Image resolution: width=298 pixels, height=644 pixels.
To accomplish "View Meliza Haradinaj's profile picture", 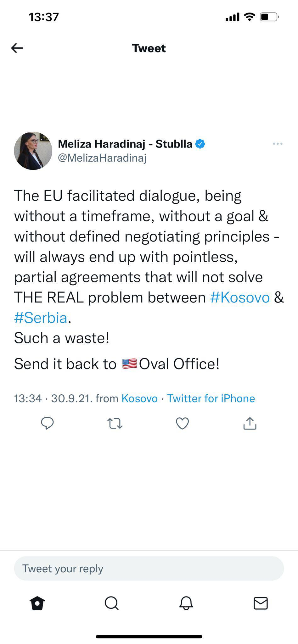I will (33, 151).
